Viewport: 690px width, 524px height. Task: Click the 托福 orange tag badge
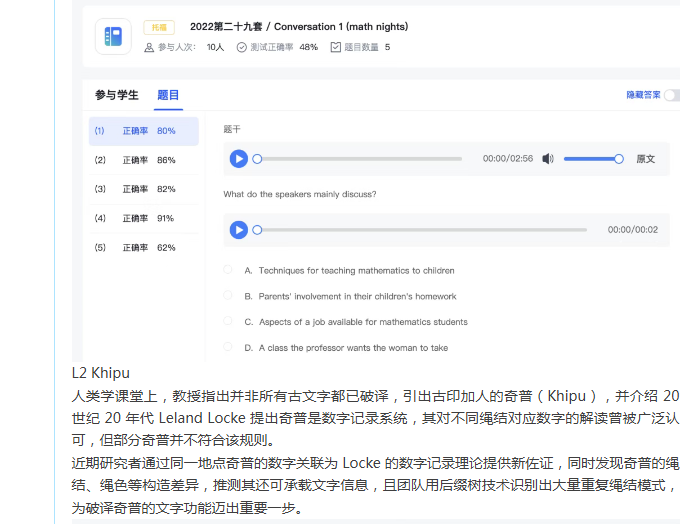(158, 27)
